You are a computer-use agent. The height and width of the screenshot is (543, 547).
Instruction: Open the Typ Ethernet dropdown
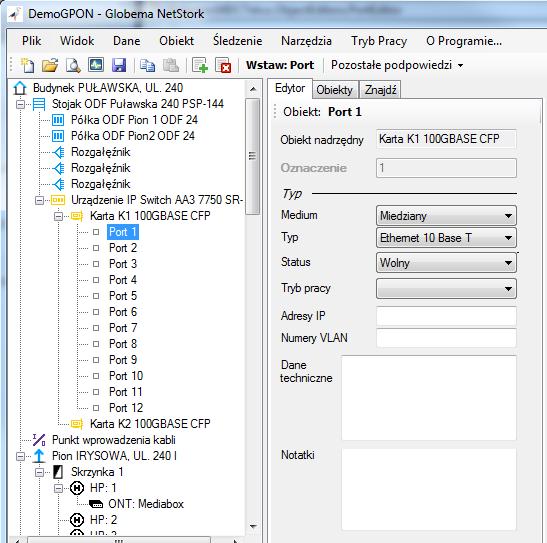click(446, 238)
